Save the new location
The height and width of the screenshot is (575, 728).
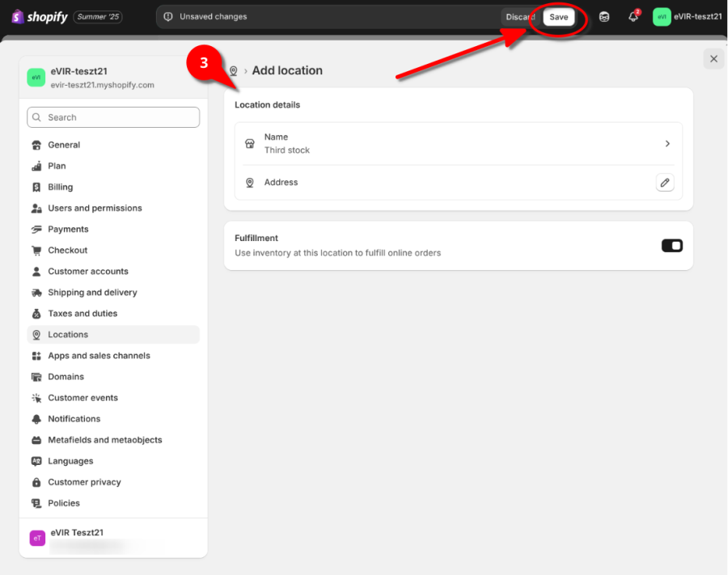(x=558, y=17)
